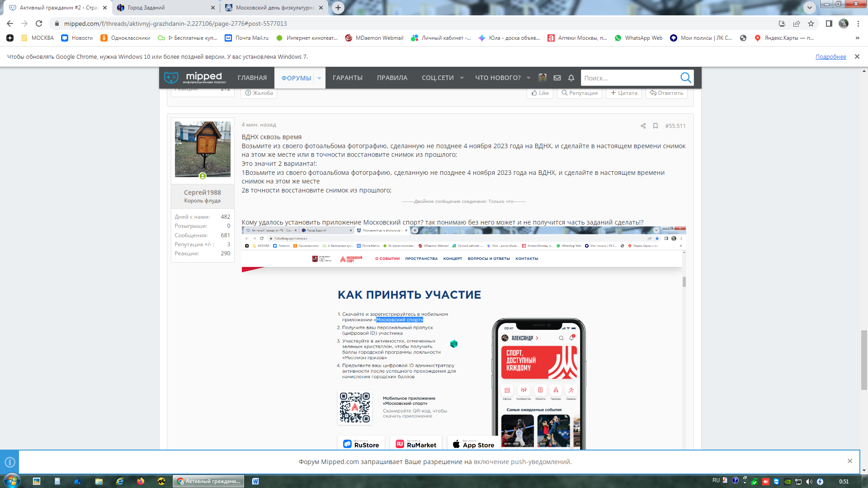Close the push-notification request banner
Image resolution: width=868 pixels, height=488 pixels.
(850, 461)
